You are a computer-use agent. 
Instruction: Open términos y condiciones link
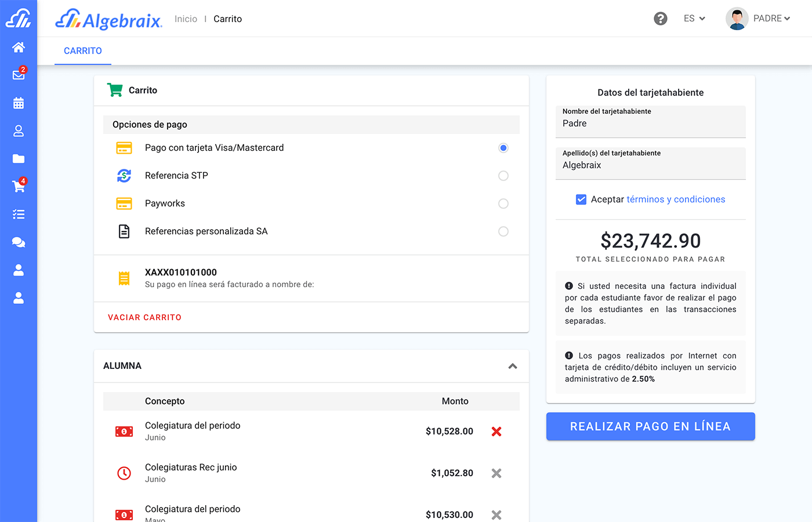coord(676,200)
